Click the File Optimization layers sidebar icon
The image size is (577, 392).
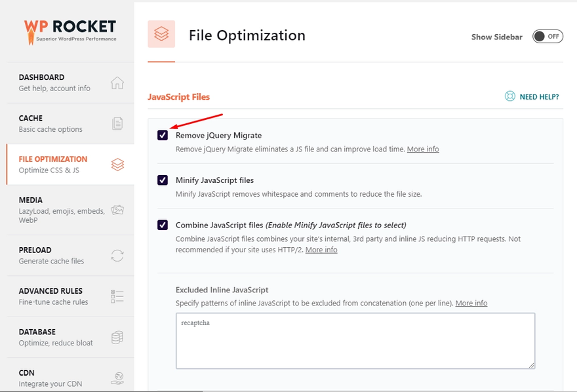pos(117,165)
